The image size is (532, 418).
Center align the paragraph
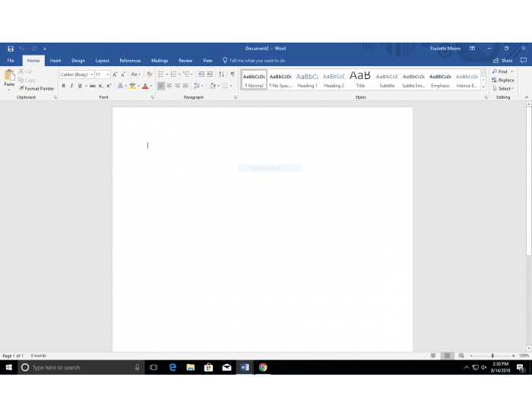(x=169, y=86)
